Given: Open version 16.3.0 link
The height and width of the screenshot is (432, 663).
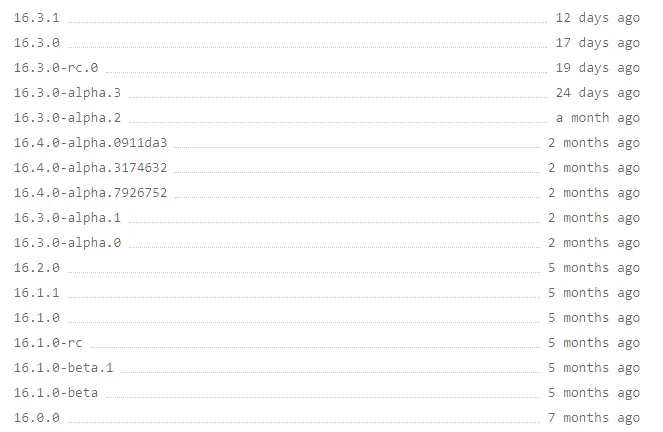Looking at the screenshot, I should (36, 43).
